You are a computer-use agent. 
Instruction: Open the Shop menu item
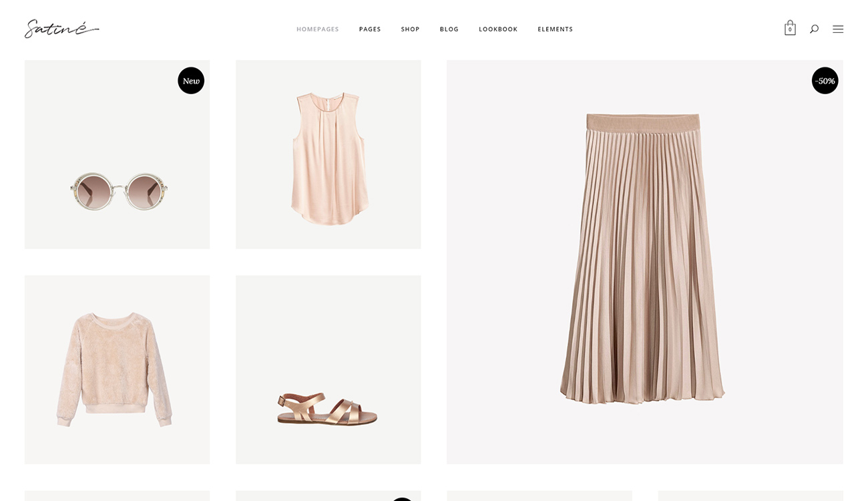(410, 29)
